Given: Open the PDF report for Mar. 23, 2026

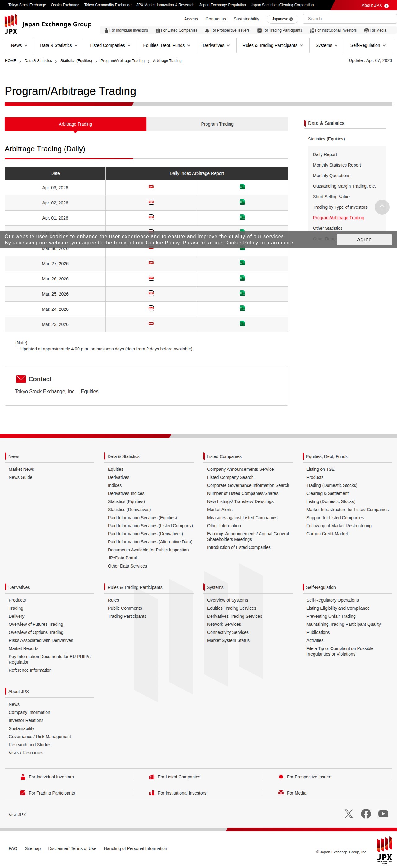Looking at the screenshot, I should (151, 323).
